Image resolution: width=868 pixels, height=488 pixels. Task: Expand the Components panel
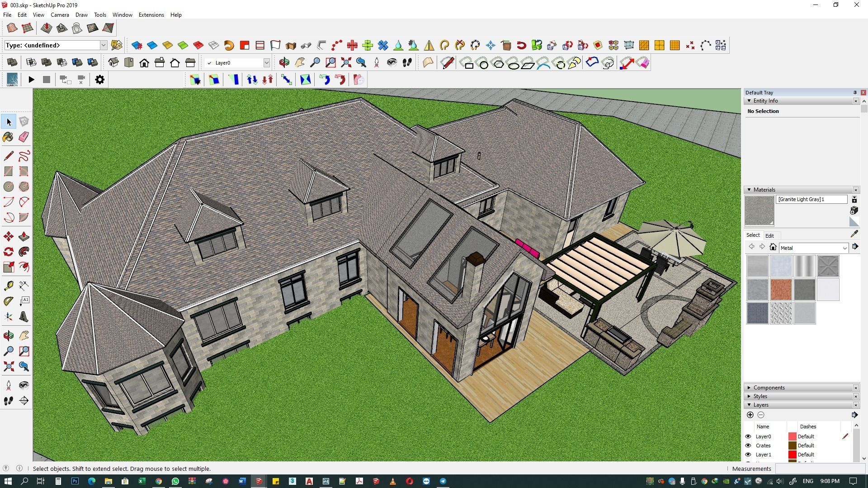(749, 388)
